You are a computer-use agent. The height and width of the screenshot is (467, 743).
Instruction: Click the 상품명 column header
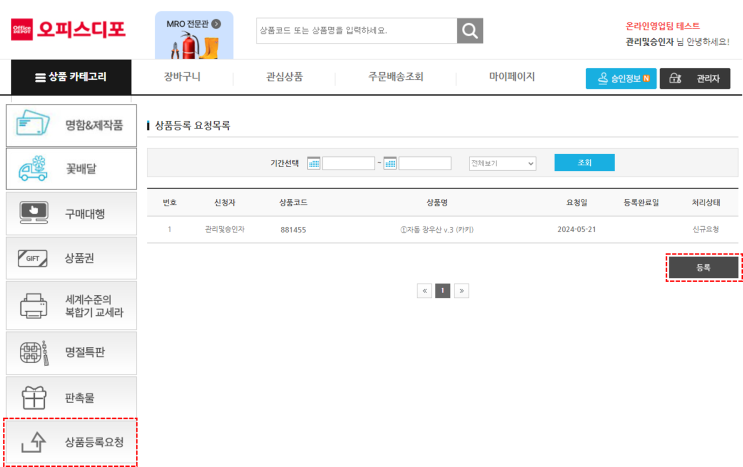click(x=437, y=203)
